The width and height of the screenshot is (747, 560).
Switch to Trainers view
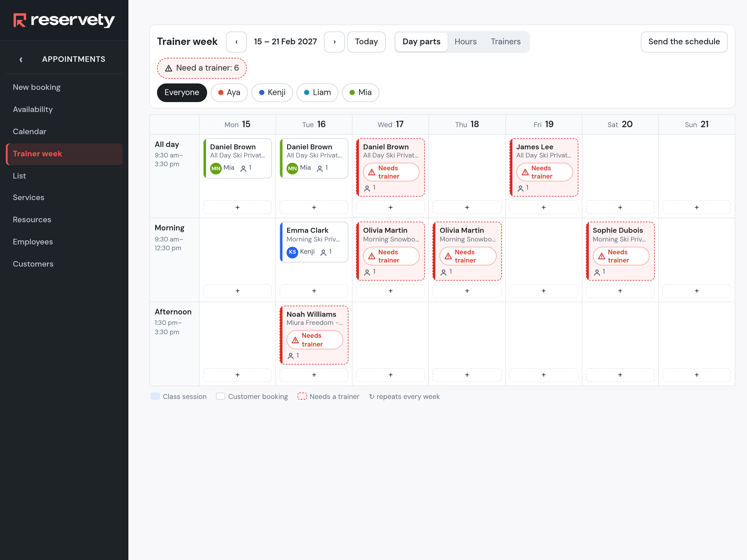tap(506, 42)
